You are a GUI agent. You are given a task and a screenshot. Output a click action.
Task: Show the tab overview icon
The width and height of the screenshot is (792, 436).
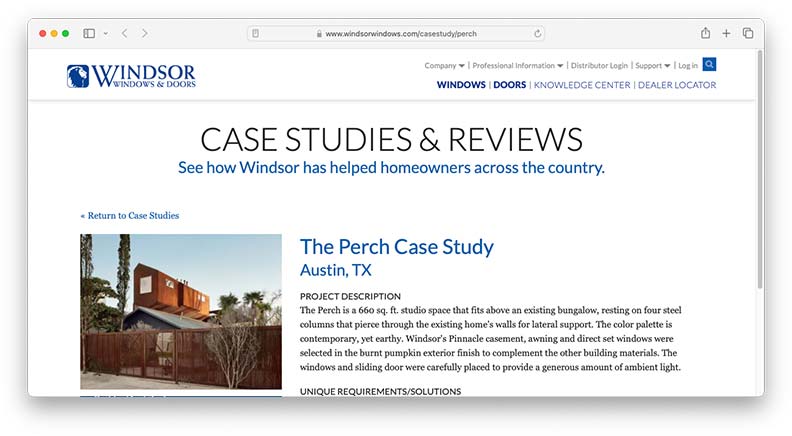pyautogui.click(x=748, y=33)
